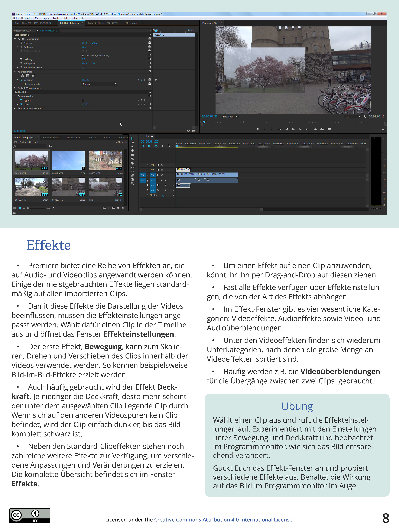Expand the Drehung property
Image resolution: width=399 pixels, height=532 pixels.
[17, 59]
